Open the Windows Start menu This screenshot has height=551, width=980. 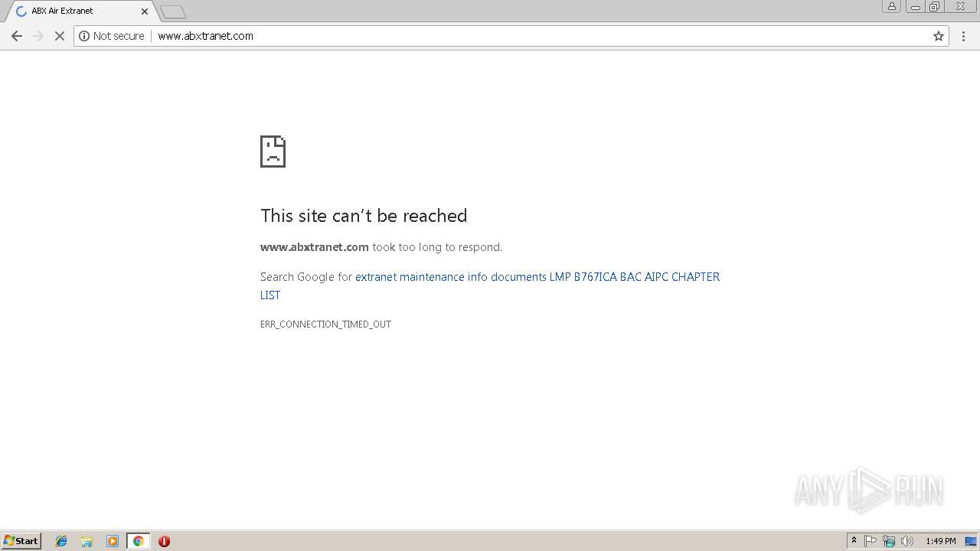[x=21, y=541]
